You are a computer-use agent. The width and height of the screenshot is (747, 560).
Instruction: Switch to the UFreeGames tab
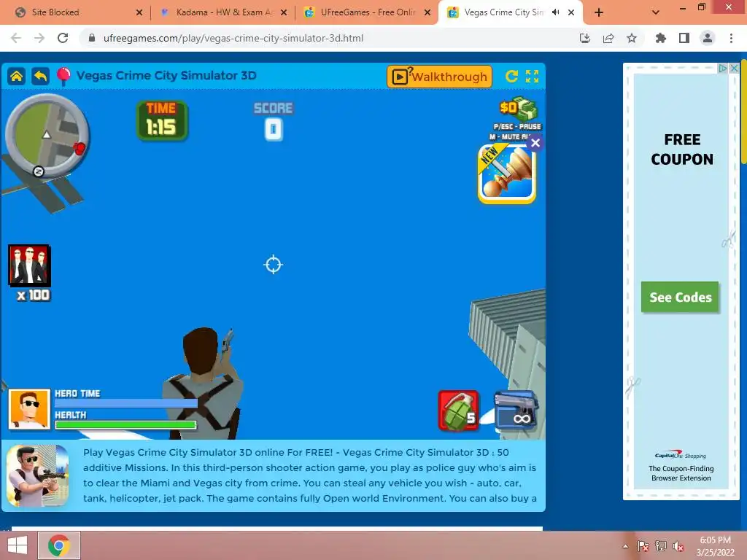click(x=368, y=12)
